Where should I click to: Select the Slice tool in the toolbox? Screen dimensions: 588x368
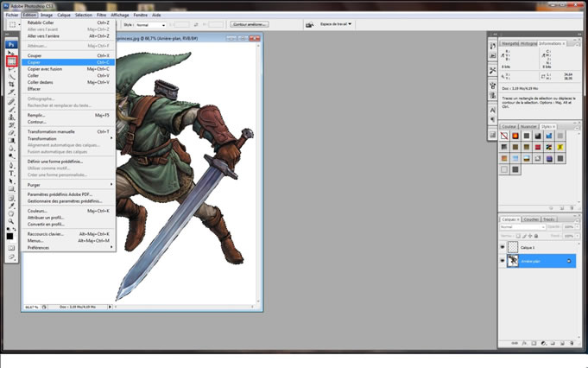(x=11, y=92)
